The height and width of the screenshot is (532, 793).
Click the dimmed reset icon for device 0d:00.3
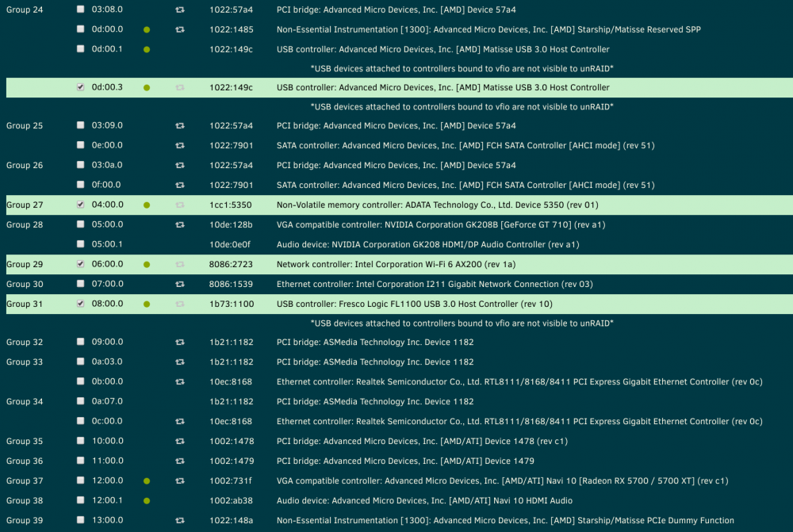[179, 87]
